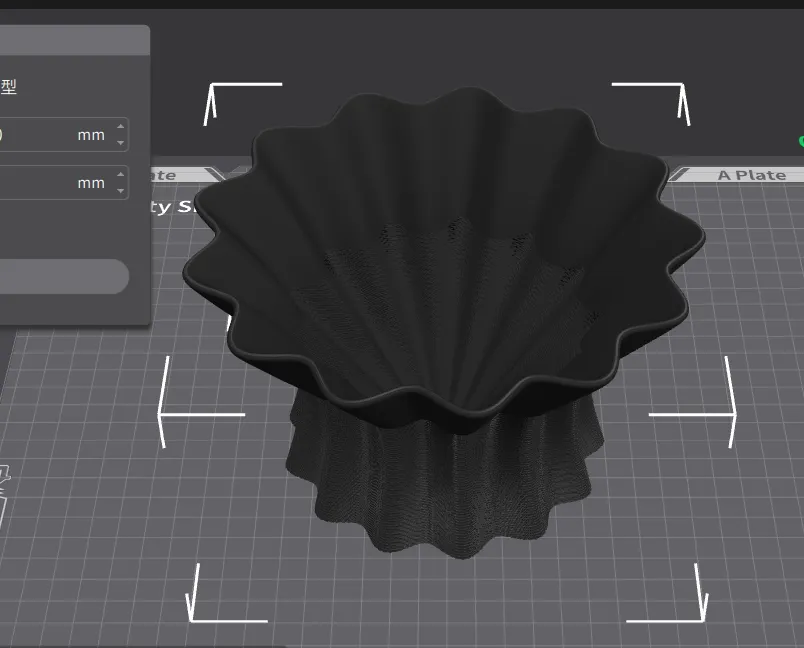Decrease the lower mm value with down arrow
Image resolution: width=804 pixels, height=648 pixels.
pyautogui.click(x=121, y=191)
